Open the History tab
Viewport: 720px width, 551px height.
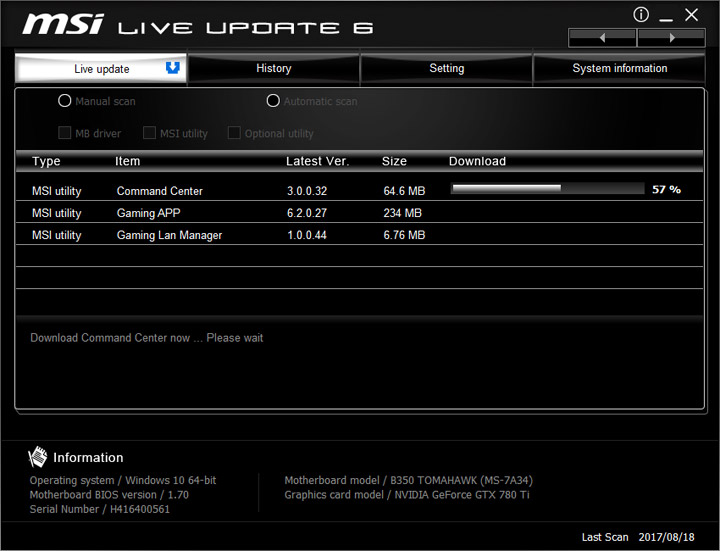click(274, 68)
